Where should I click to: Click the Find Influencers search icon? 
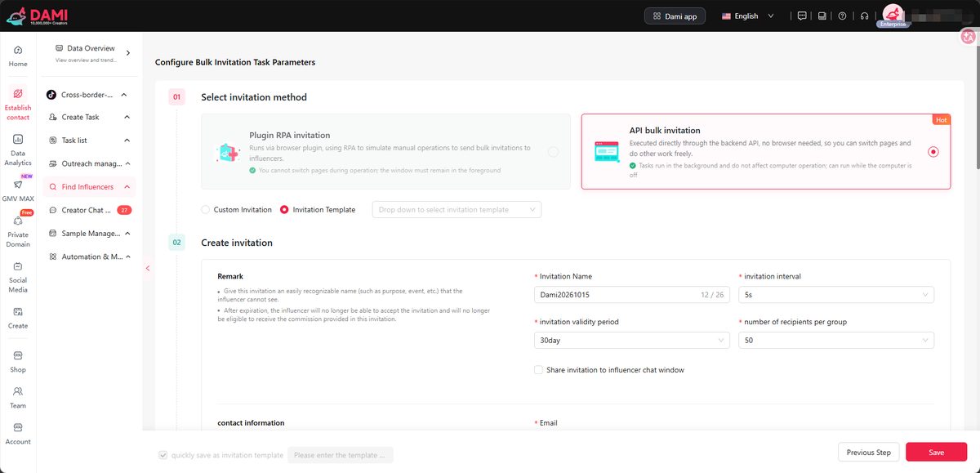point(51,187)
